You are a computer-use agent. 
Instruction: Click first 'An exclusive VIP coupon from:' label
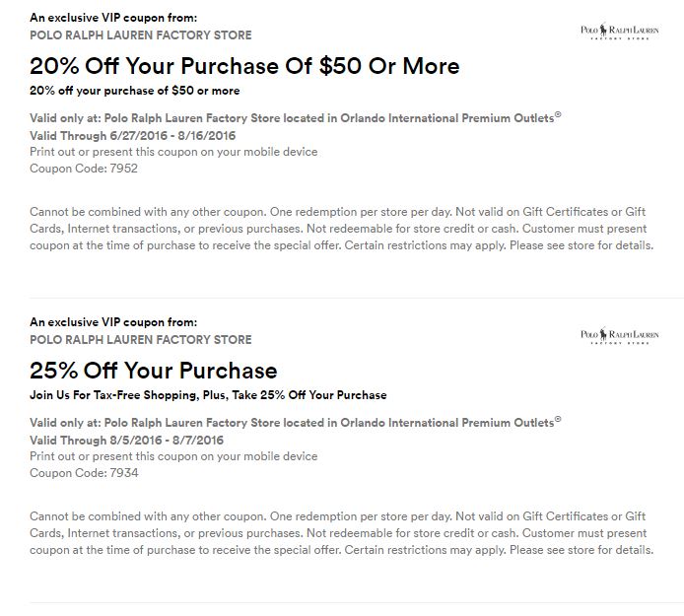113,18
